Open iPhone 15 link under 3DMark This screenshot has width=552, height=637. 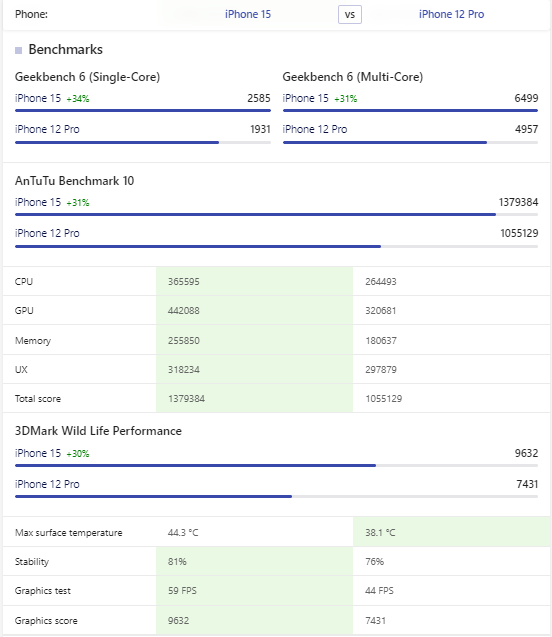[x=38, y=453]
